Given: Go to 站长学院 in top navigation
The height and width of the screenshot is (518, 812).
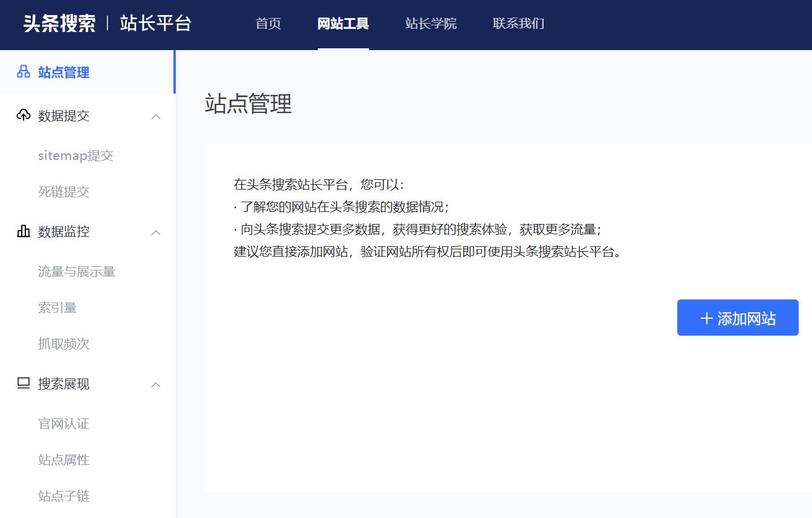Looking at the screenshot, I should 431,24.
